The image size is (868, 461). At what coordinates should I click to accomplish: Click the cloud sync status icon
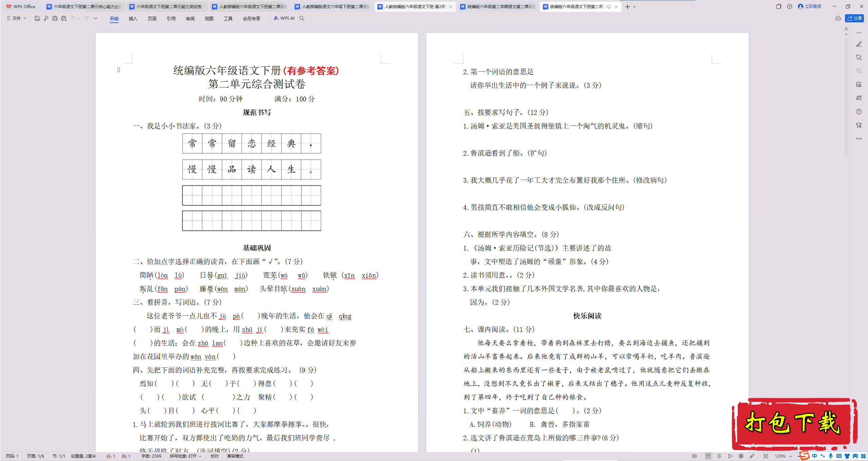click(x=838, y=18)
